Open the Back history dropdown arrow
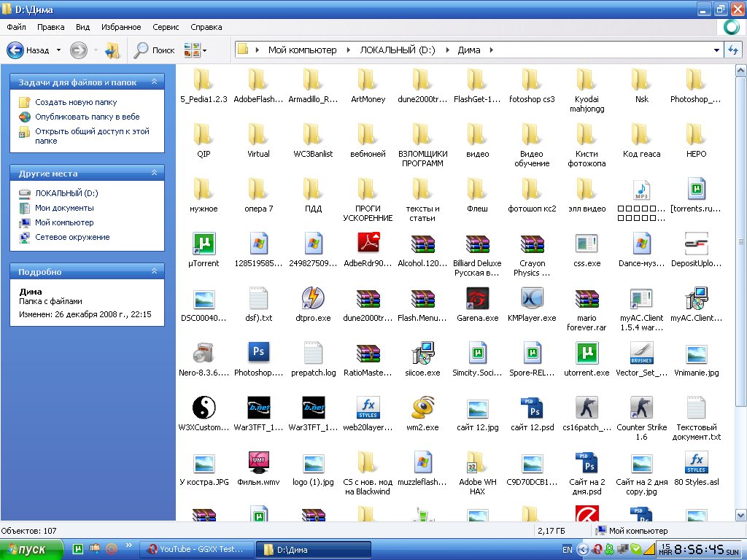This screenshot has height=560, width=747. (x=58, y=50)
